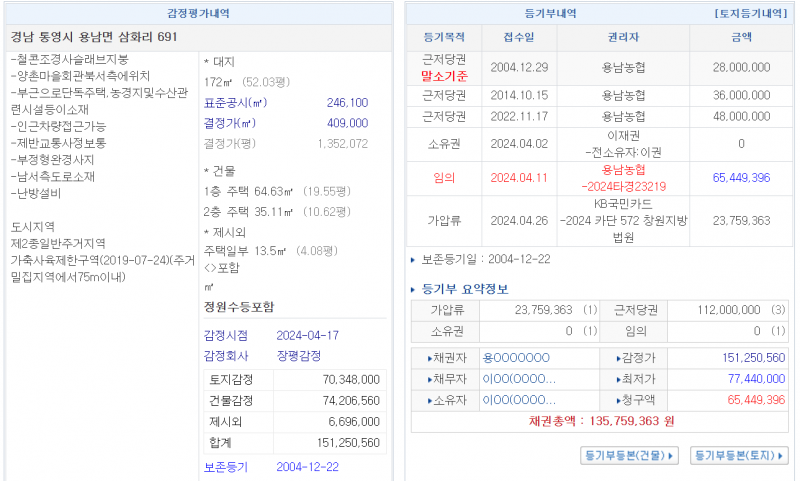The height and width of the screenshot is (481, 800).
Task: Open the 등기부등본(건물) button
Action: click(629, 455)
